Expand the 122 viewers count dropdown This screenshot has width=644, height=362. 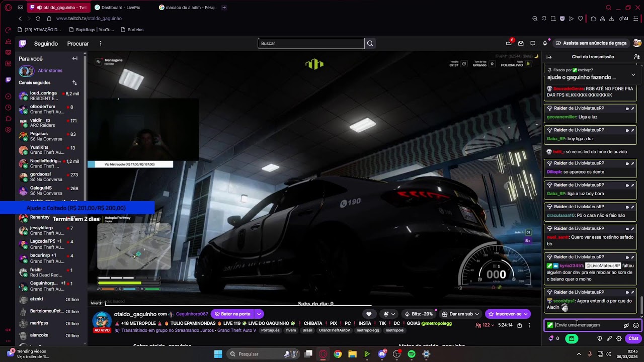[486, 325]
